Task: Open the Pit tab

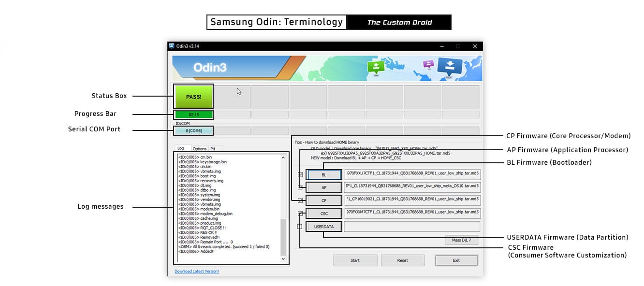Action: click(x=213, y=149)
